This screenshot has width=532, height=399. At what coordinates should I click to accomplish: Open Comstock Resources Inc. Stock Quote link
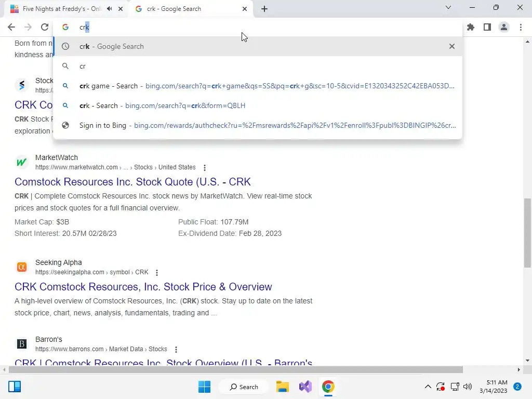132,182
